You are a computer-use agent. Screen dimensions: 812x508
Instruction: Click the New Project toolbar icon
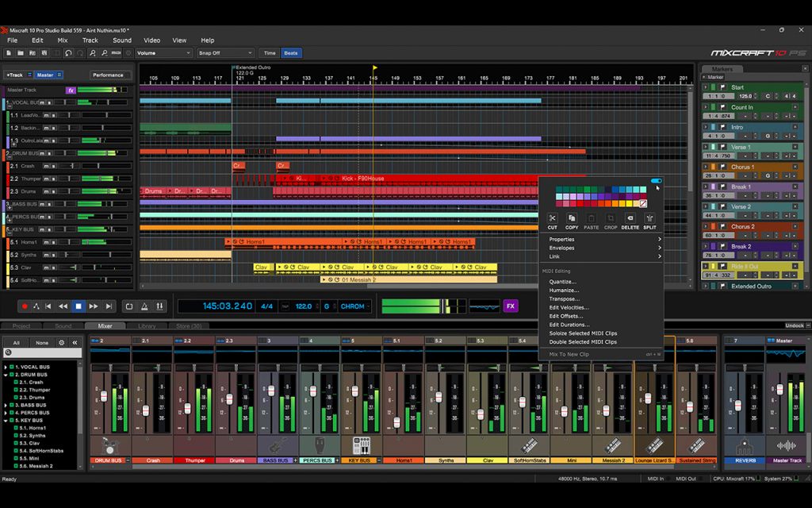9,53
